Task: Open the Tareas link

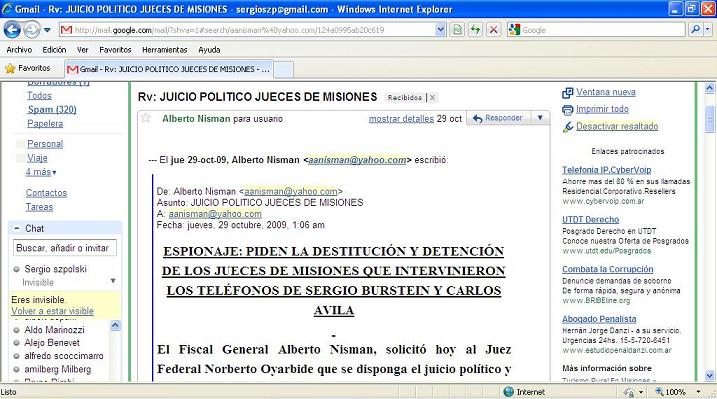Action: click(39, 207)
